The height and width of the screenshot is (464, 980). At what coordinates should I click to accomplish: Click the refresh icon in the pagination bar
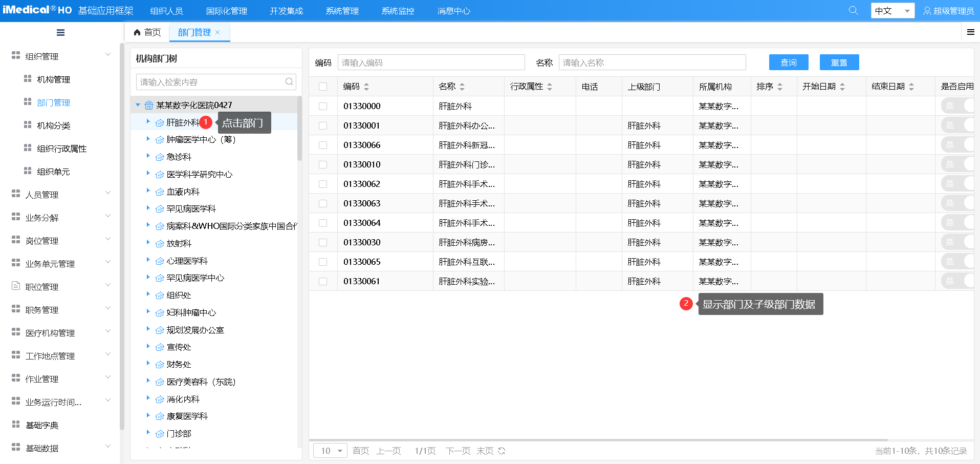coord(501,451)
